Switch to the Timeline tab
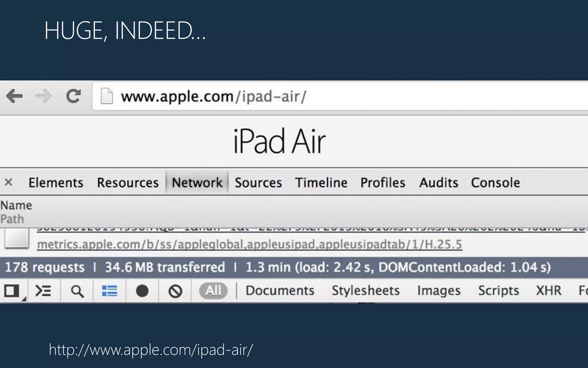 [x=321, y=183]
